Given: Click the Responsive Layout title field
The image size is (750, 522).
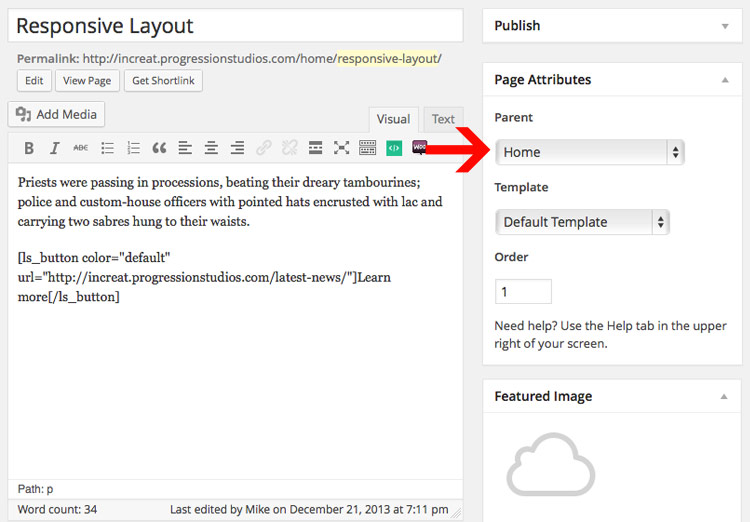Looking at the screenshot, I should pyautogui.click(x=235, y=26).
